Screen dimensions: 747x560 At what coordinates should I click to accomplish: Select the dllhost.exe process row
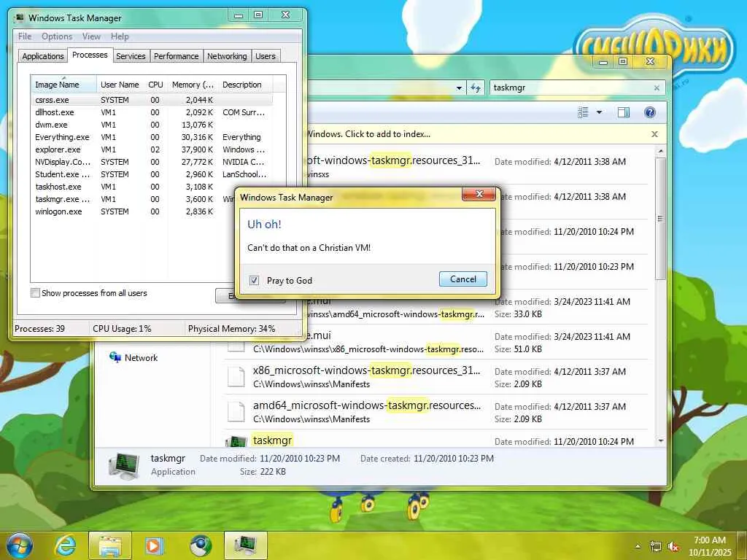(152, 112)
